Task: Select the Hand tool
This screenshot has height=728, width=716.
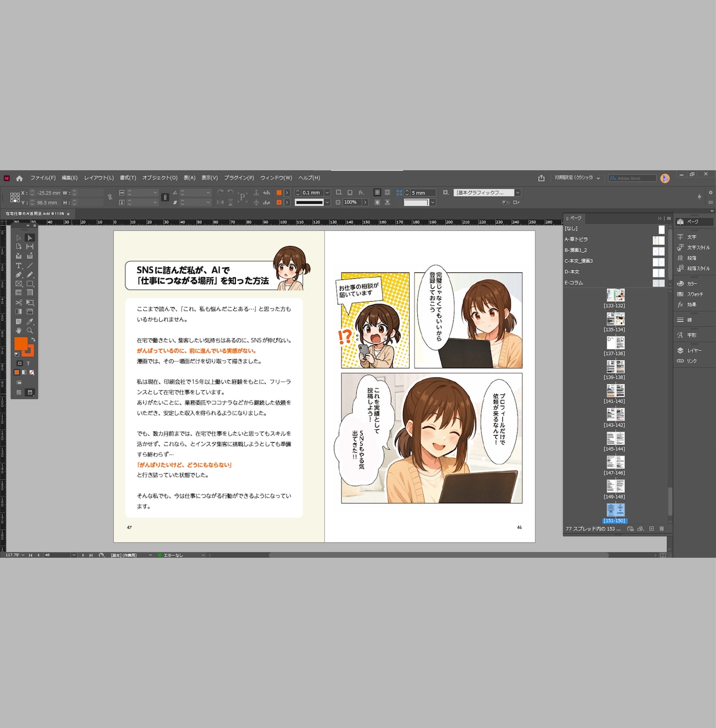Action: tap(18, 331)
